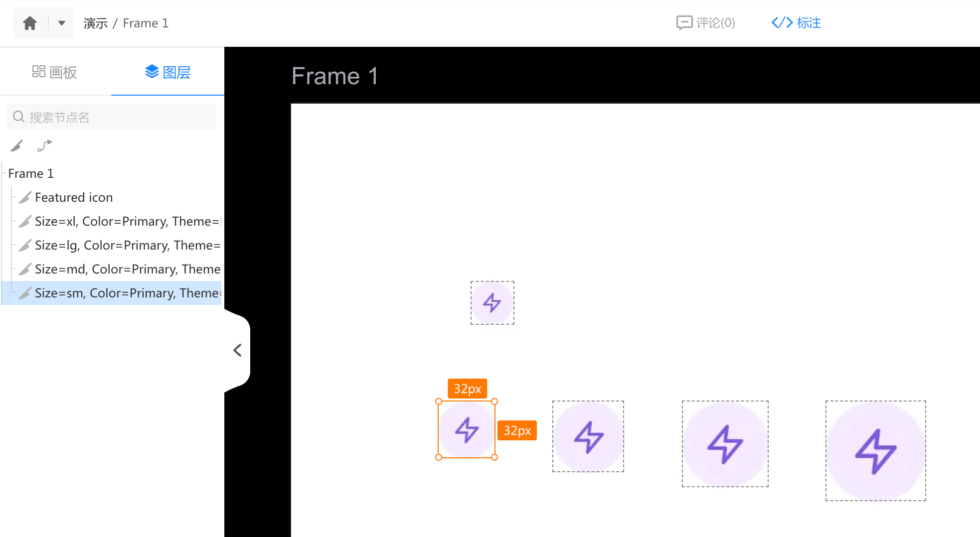Viewport: 980px width, 537px height.
Task: Select the connector path filter icon
Action: coord(44,145)
